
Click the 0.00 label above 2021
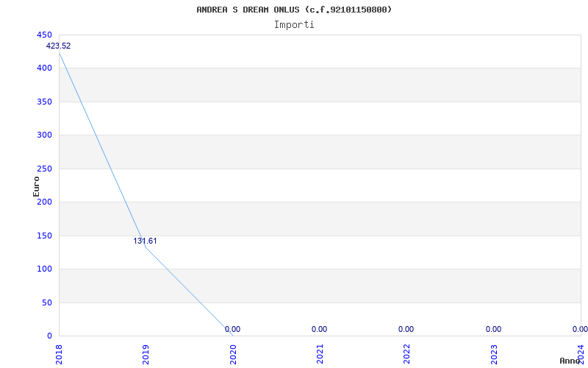[319, 329]
